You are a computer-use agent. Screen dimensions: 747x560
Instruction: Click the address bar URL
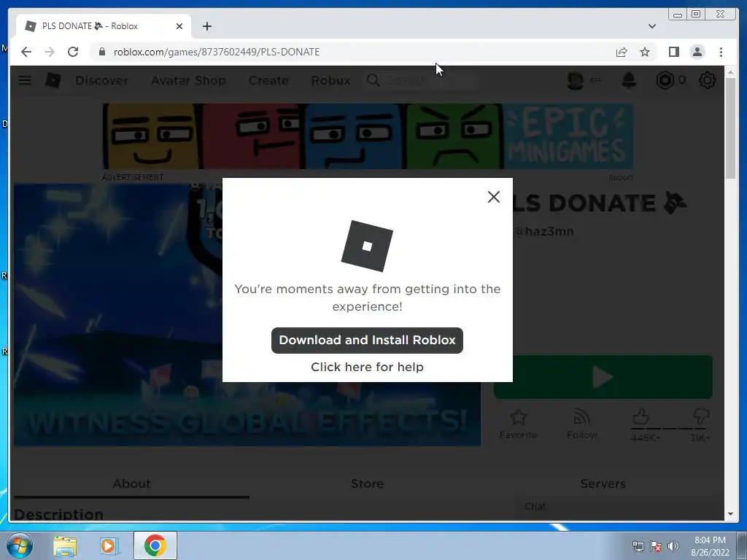point(216,52)
